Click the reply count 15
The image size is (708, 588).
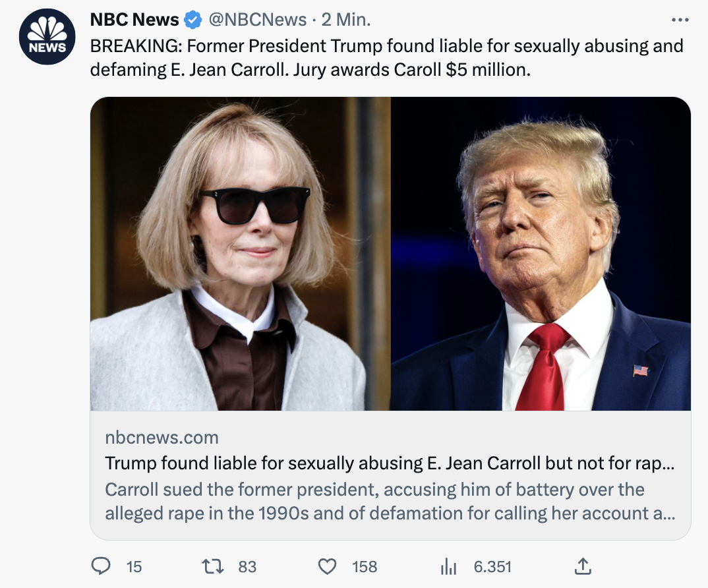point(134,567)
